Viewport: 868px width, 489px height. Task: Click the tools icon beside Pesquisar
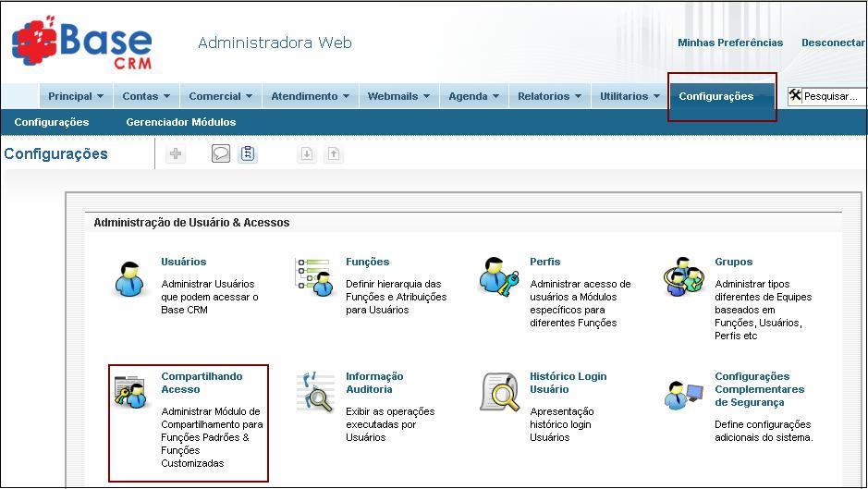point(796,95)
